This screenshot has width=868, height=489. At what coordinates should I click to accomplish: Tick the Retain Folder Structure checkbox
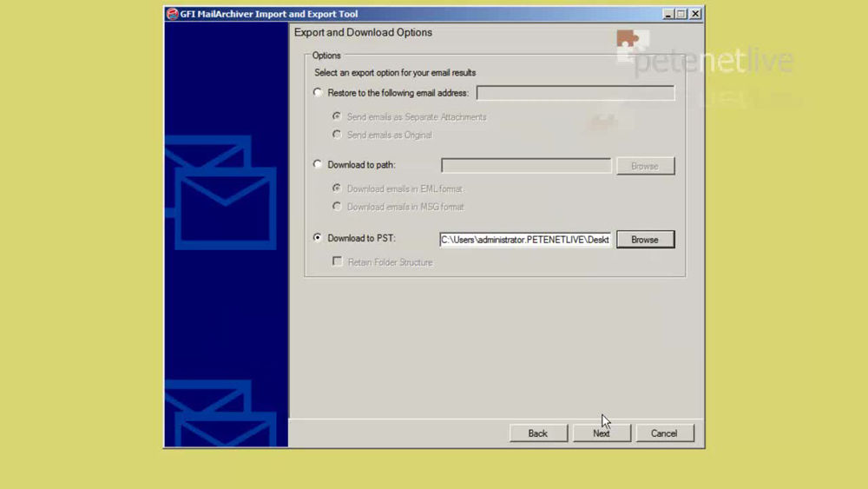pos(337,261)
